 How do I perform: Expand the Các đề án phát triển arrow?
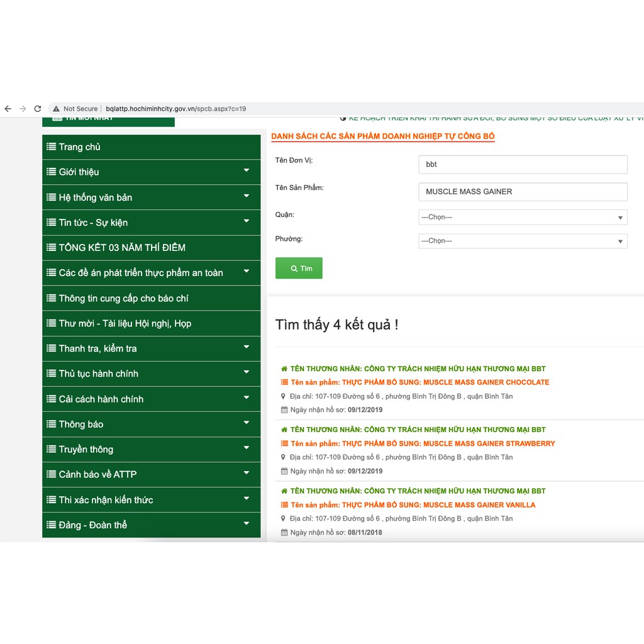tap(247, 271)
